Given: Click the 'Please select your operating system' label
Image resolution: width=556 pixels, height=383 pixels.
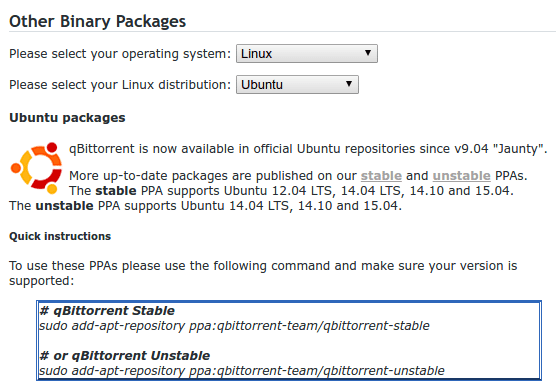Looking at the screenshot, I should pos(120,54).
